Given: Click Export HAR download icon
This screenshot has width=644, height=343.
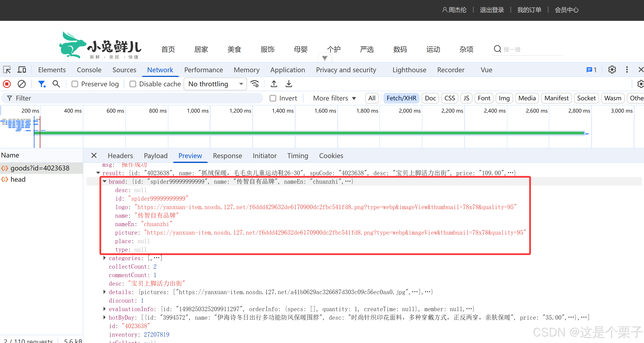Looking at the screenshot, I should point(289,84).
